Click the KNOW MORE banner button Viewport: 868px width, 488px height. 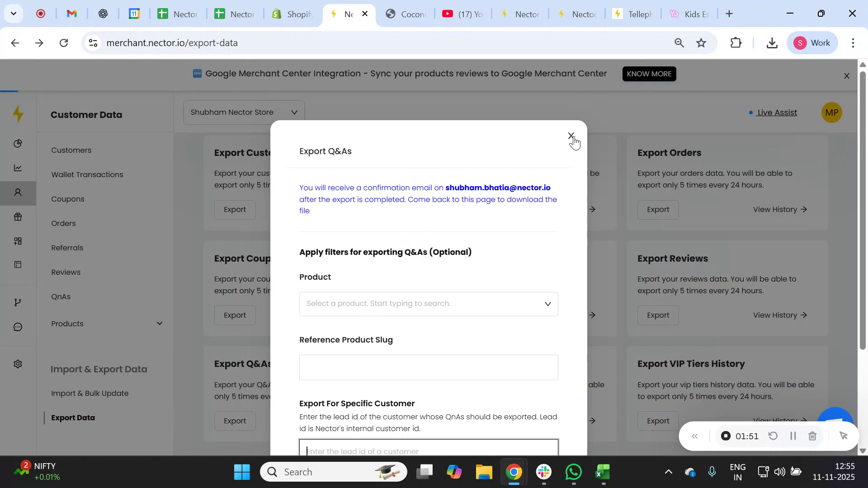[649, 74]
